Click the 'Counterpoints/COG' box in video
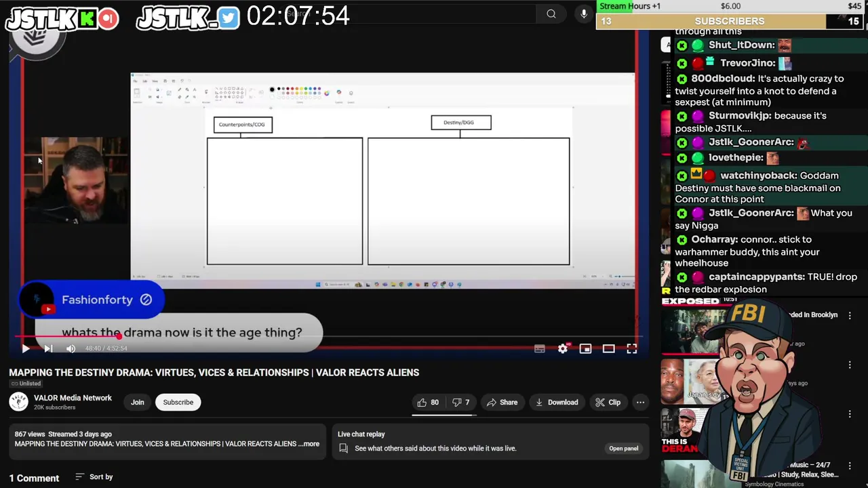Image resolution: width=868 pixels, height=488 pixels. [x=243, y=125]
